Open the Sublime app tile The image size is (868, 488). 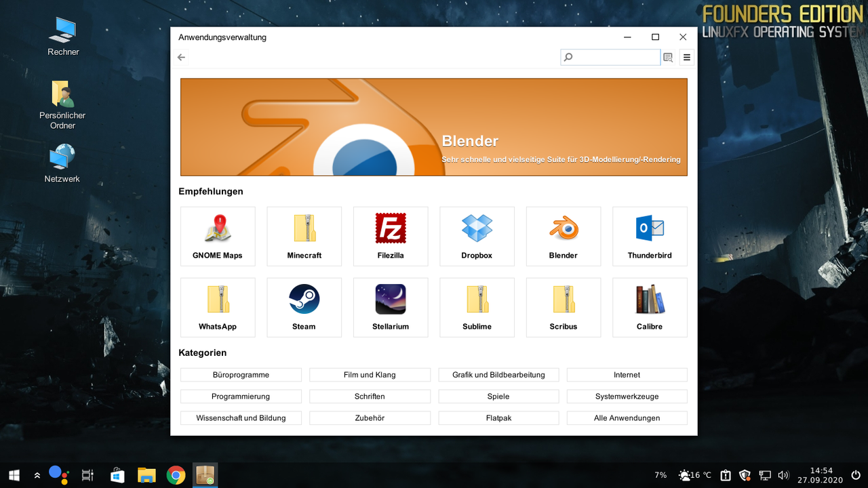click(477, 308)
